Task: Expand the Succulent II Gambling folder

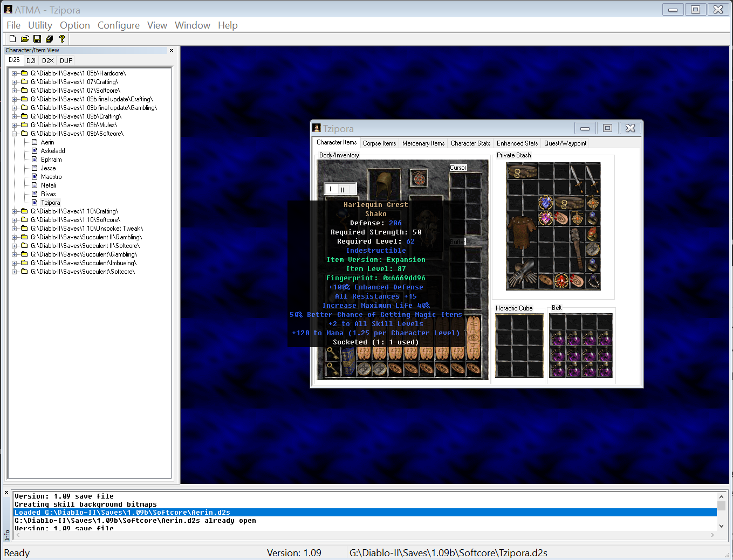Action: point(15,237)
